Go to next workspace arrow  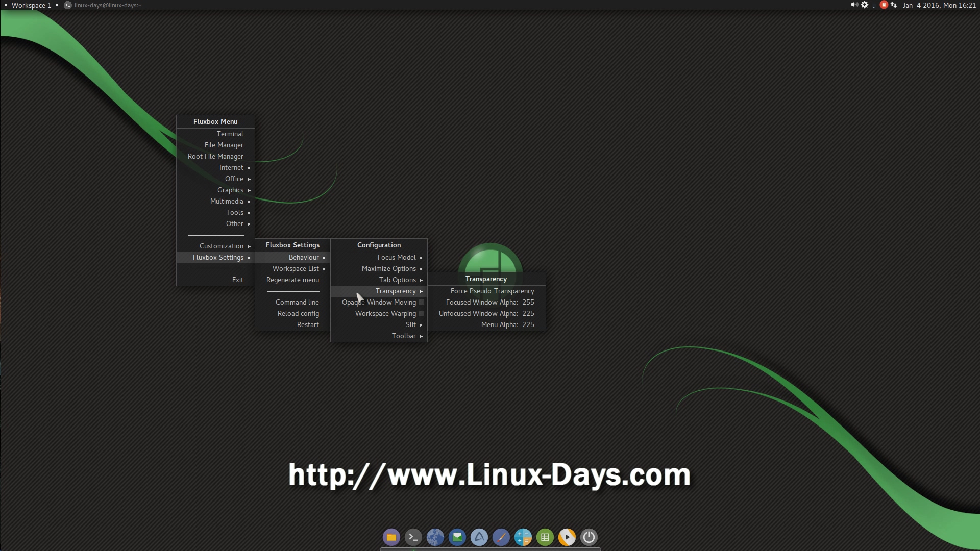[x=57, y=5]
